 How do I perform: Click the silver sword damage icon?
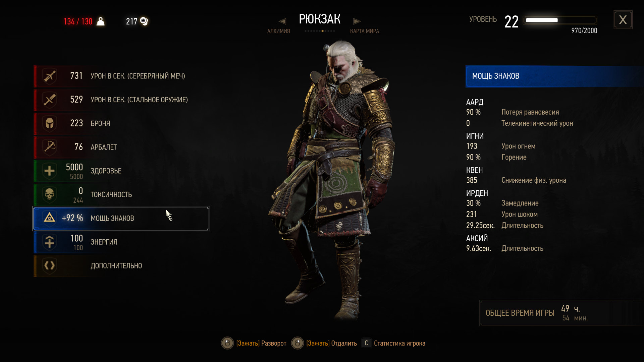coord(50,76)
